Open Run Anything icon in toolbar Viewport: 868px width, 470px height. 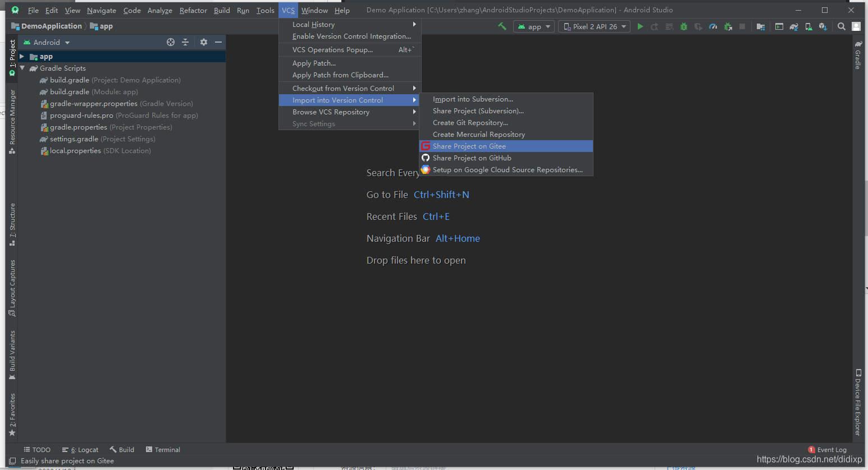coord(779,26)
